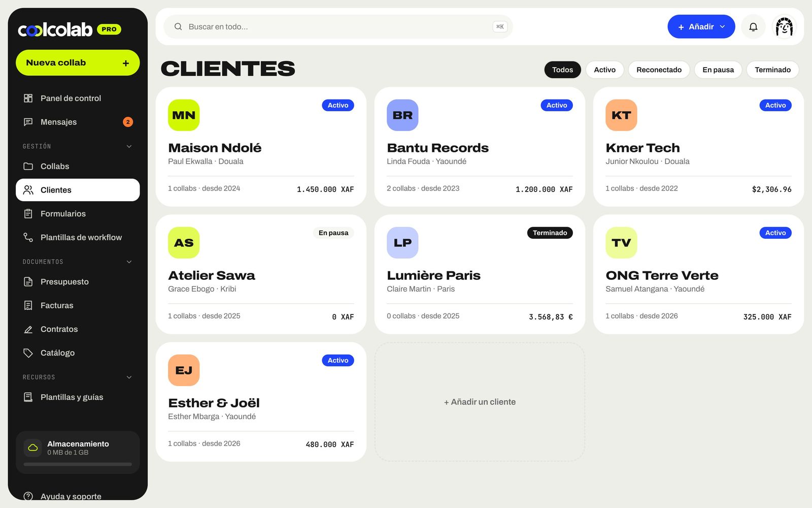The image size is (812, 508).
Task: Click the Formularios clipboard icon
Action: tap(28, 214)
